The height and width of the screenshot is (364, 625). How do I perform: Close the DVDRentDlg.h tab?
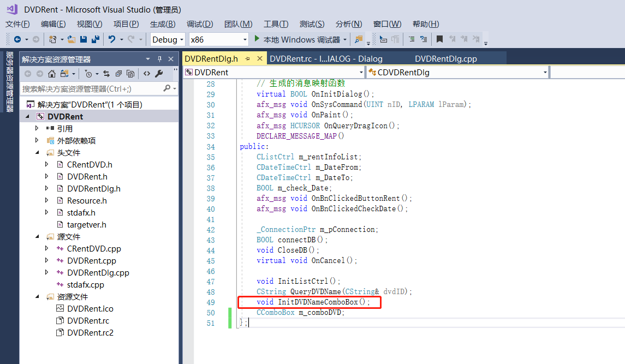[259, 58]
